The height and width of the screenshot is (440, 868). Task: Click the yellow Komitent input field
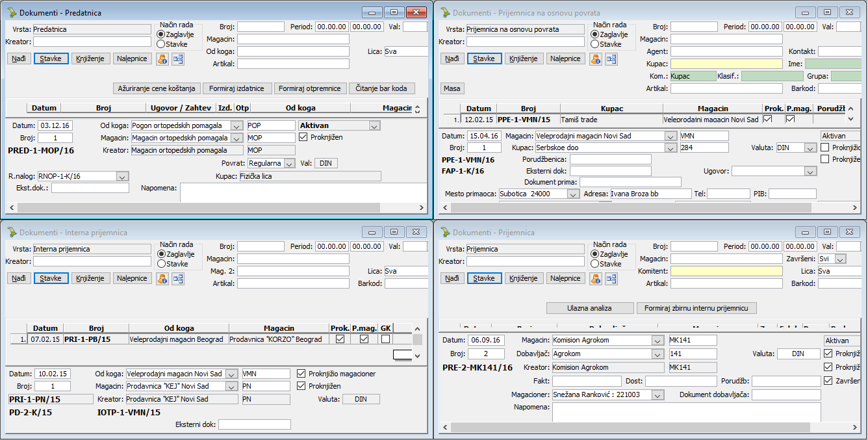tap(726, 271)
